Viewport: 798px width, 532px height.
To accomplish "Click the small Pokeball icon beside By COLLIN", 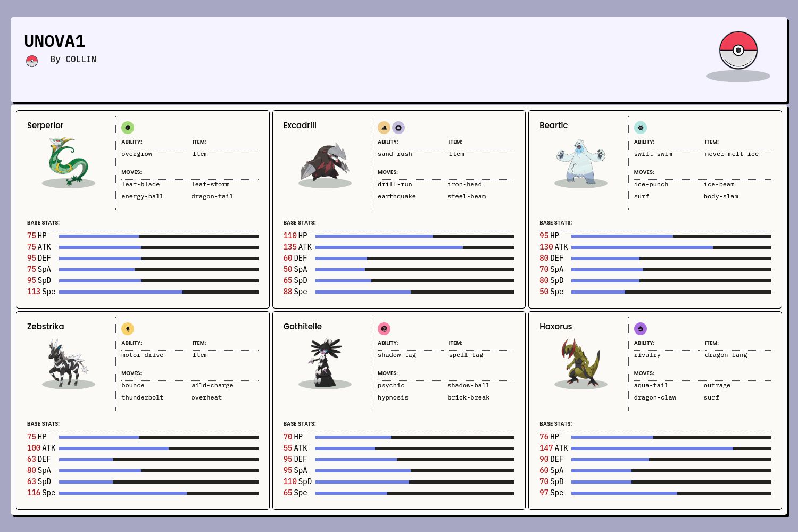I will coord(32,61).
